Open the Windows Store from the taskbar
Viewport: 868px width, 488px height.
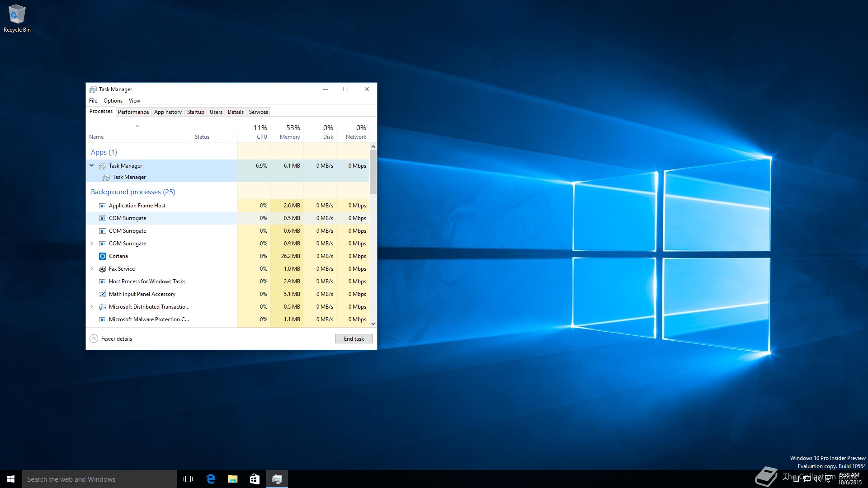pos(255,479)
